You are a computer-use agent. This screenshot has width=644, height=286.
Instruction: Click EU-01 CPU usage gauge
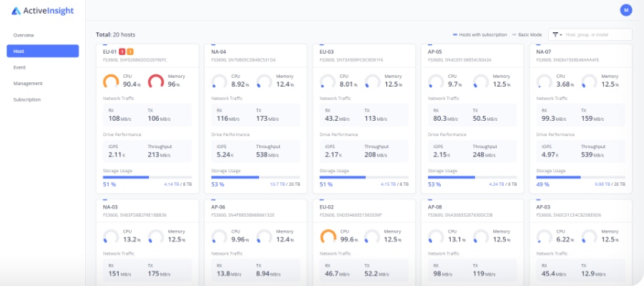pyautogui.click(x=111, y=82)
